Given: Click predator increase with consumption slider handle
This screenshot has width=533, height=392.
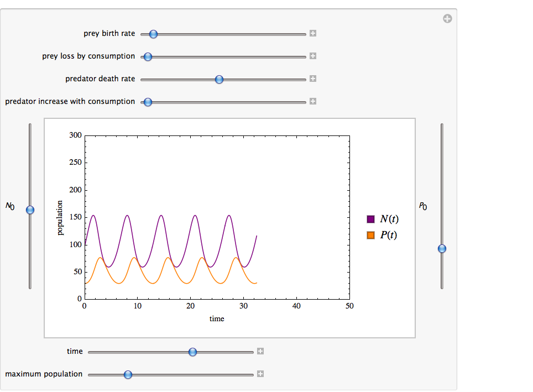Looking at the screenshot, I should click(x=148, y=102).
